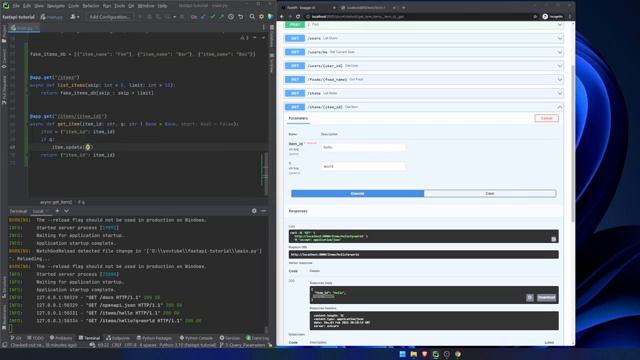This screenshot has height=360, width=640.
Task: Click the browser back arrow
Action: 282,17
